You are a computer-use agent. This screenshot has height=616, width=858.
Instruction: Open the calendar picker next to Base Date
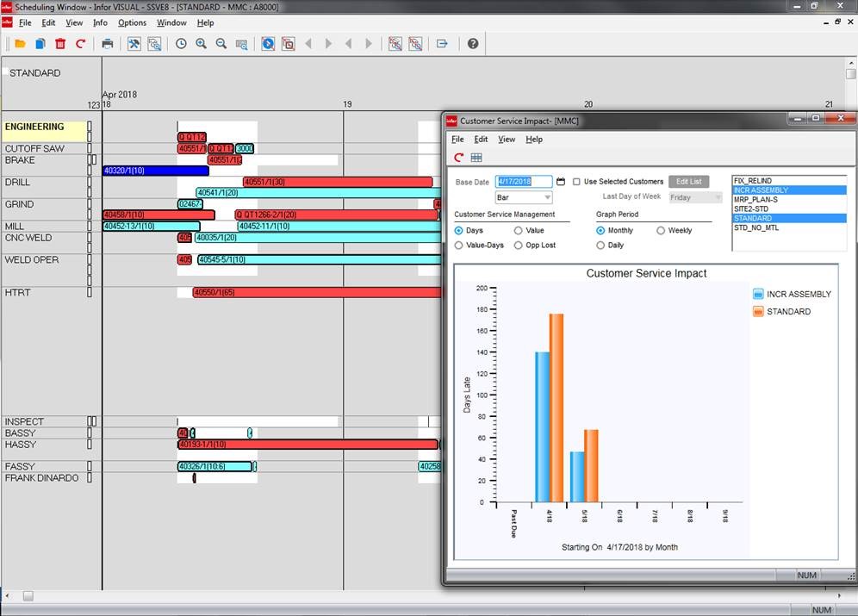coord(561,181)
